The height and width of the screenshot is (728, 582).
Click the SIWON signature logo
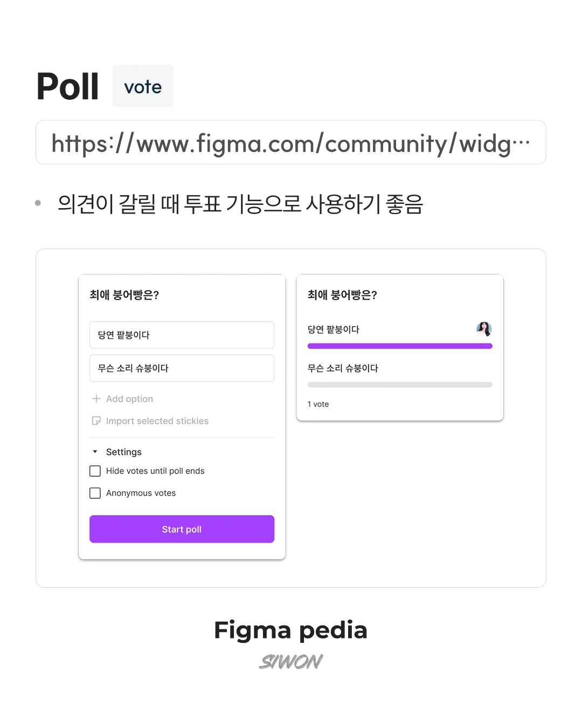coord(291,661)
